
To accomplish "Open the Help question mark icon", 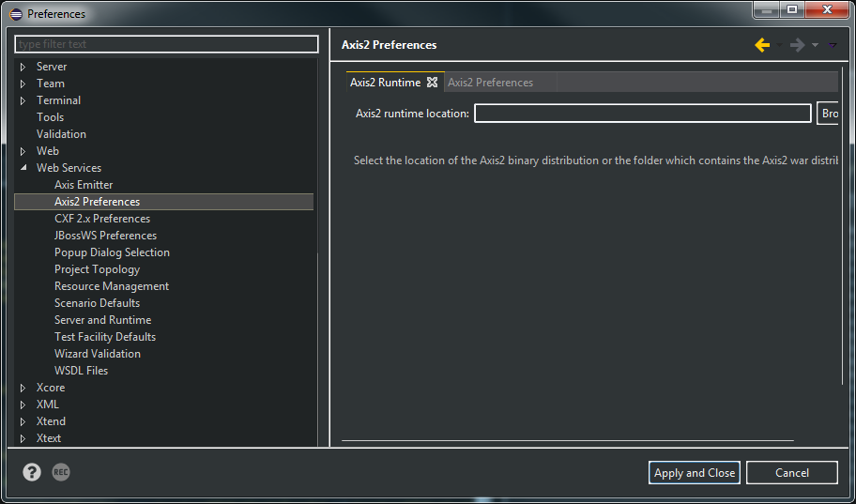I will click(x=32, y=472).
